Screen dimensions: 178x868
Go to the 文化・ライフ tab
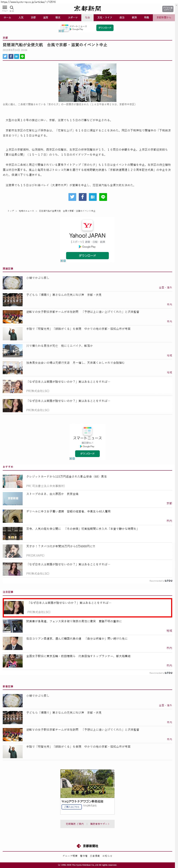[105, 18]
